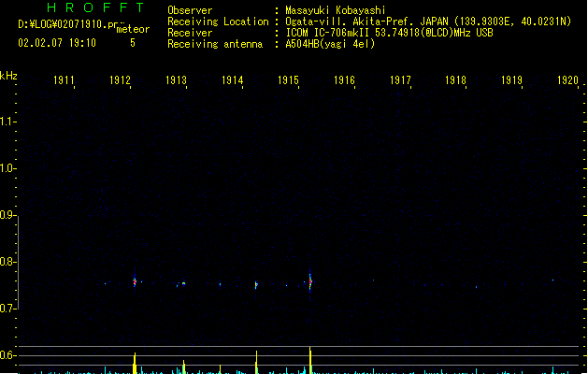The width and height of the screenshot is (588, 374).
Task: Click the tall meteor echo after 1915
Action: tap(310, 282)
